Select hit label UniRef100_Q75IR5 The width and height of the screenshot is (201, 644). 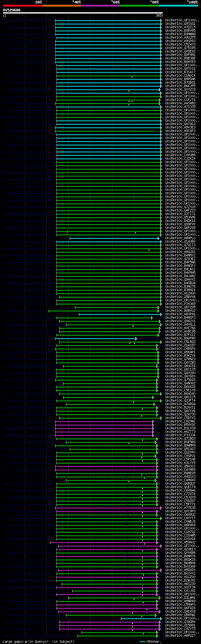point(180,48)
